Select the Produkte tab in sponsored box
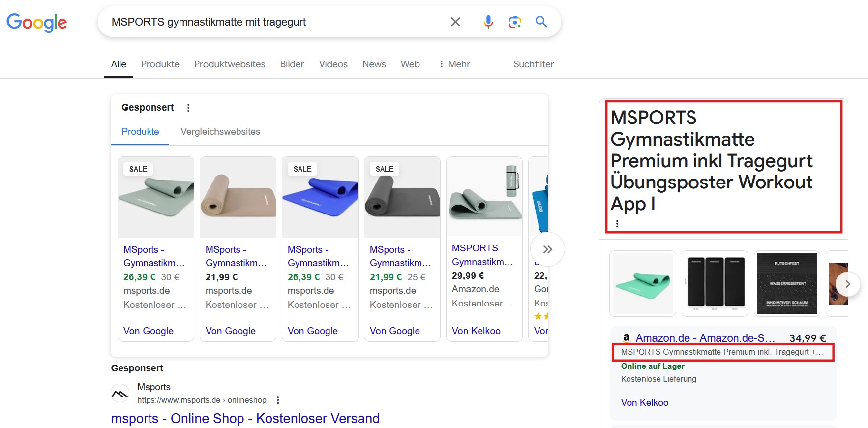Viewport: 868px width, 428px height. pyautogui.click(x=140, y=132)
